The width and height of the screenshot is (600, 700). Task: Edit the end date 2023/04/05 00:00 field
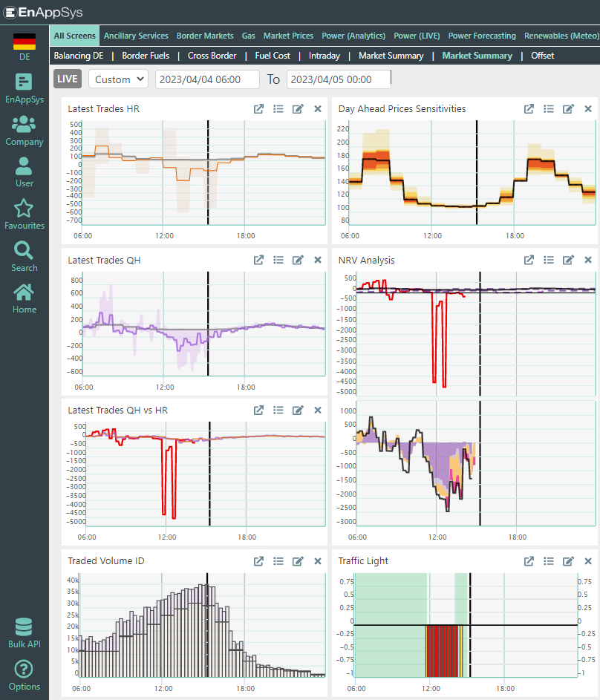[x=339, y=79]
